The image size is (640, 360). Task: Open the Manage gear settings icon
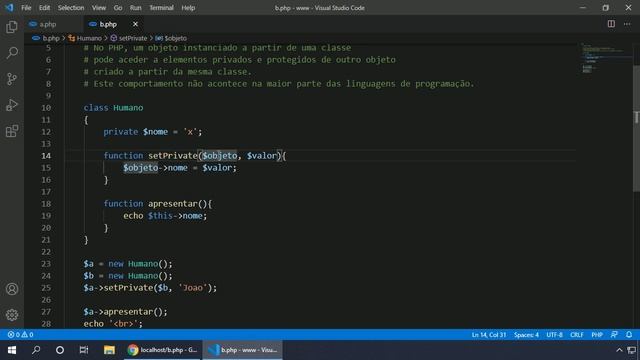tap(12, 315)
